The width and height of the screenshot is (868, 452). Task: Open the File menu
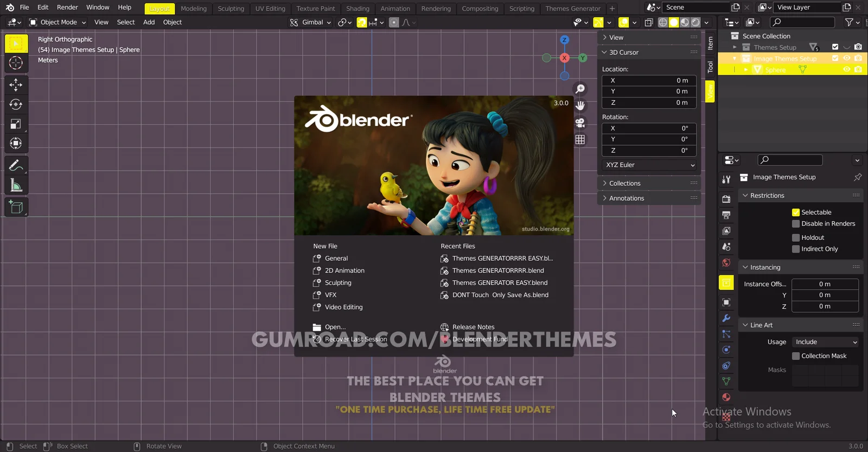point(24,8)
